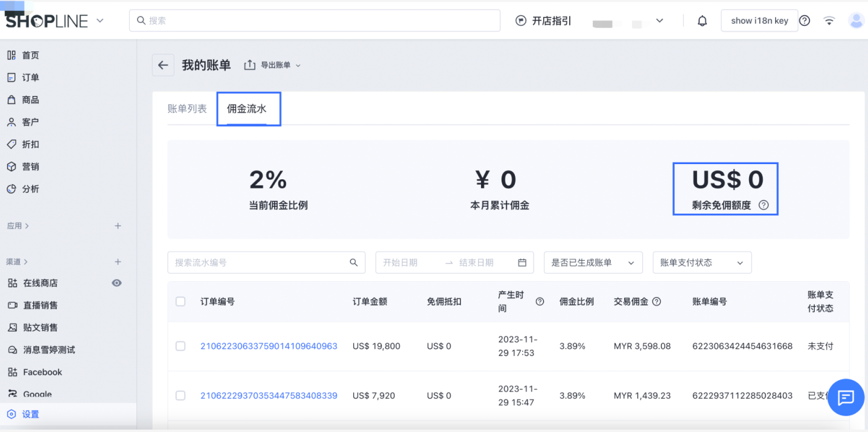868x432 pixels.
Task: Open 设置 in the sidebar
Action: point(30,414)
